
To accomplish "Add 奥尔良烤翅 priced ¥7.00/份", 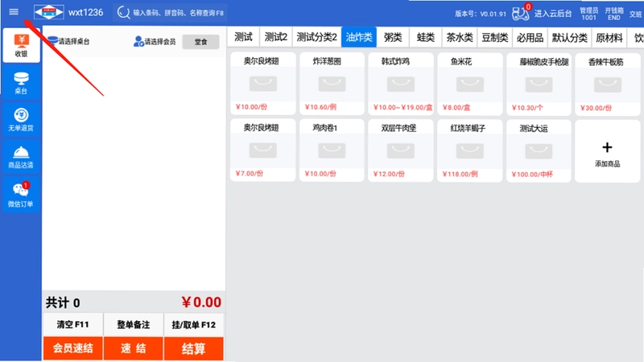I will coord(263,150).
